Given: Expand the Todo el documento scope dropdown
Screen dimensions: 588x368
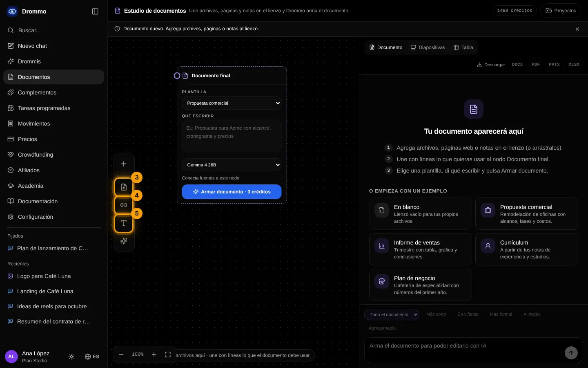Looking at the screenshot, I should click(392, 314).
